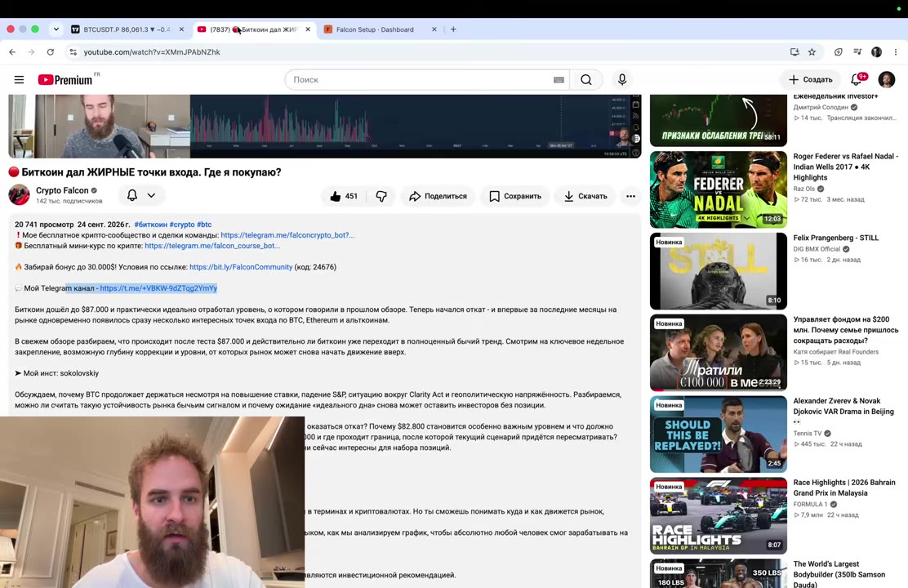The image size is (908, 588).
Task: Click the #биткоин hashtag
Action: pos(150,225)
